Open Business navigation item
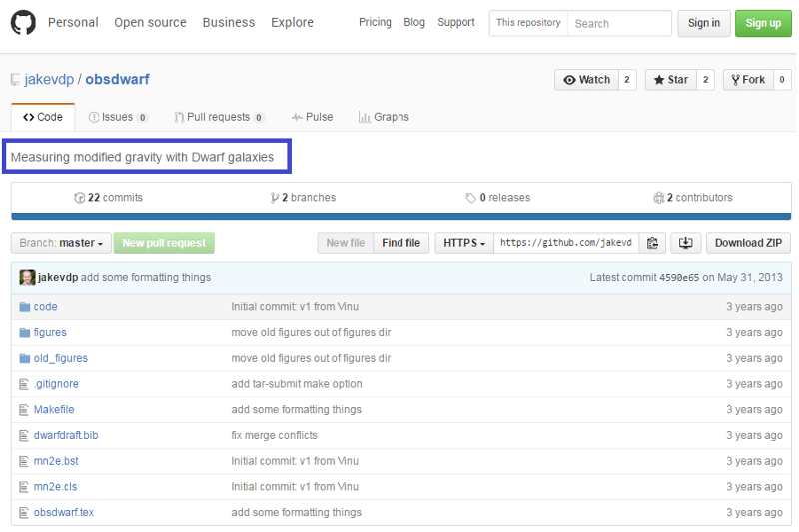 point(229,22)
